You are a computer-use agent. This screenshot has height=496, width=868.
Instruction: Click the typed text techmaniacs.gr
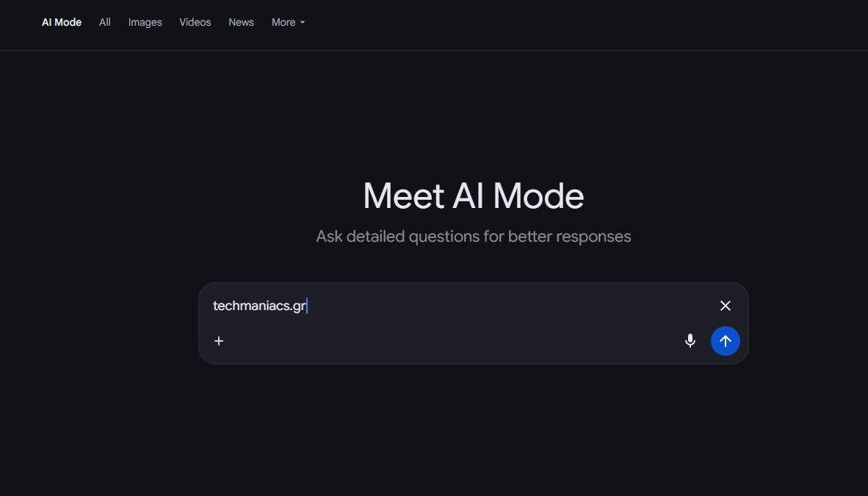tap(259, 306)
